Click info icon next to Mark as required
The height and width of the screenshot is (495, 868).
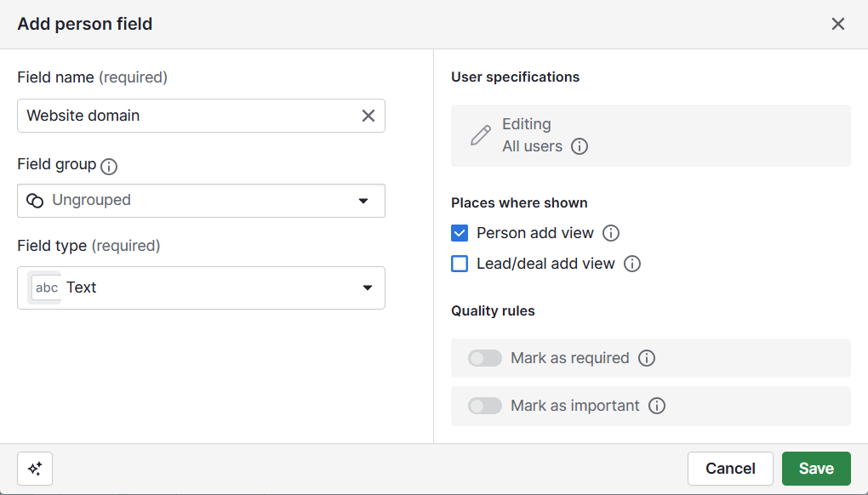pyautogui.click(x=647, y=358)
